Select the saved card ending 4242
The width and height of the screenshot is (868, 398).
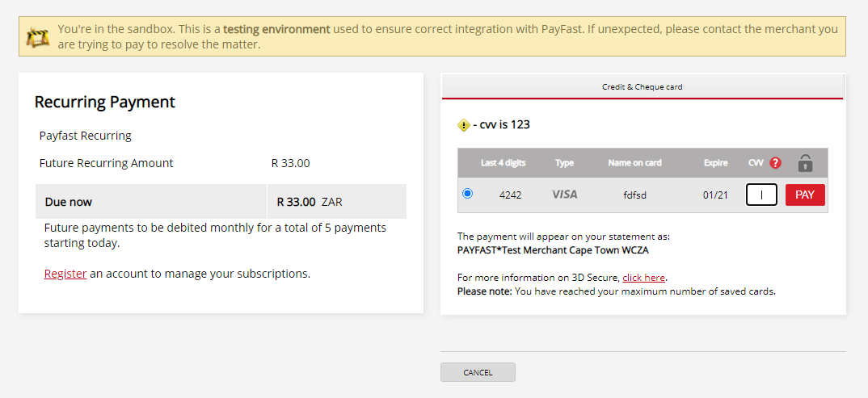[468, 194]
